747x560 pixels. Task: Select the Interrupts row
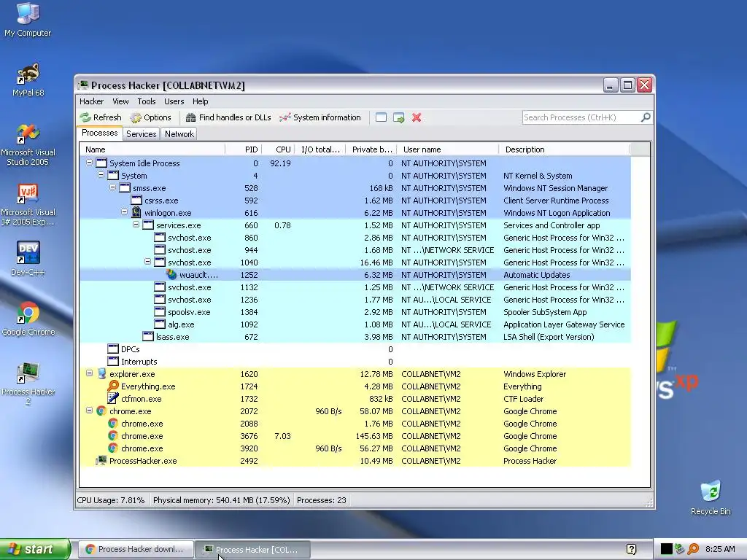(x=355, y=362)
